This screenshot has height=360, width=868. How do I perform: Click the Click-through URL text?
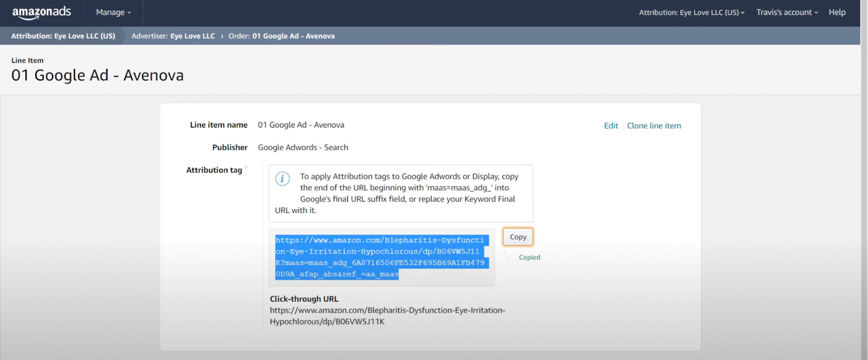pyautogui.click(x=387, y=316)
